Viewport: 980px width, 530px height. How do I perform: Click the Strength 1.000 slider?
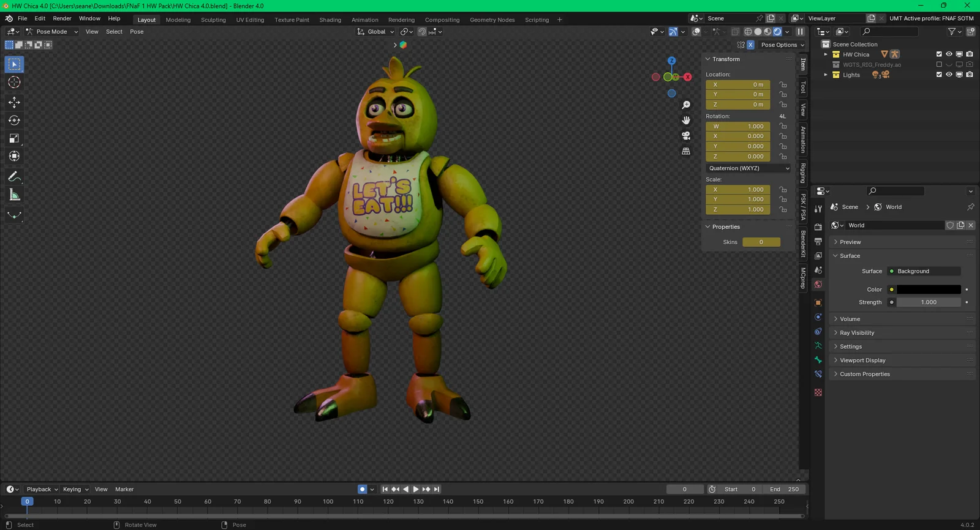click(x=929, y=302)
